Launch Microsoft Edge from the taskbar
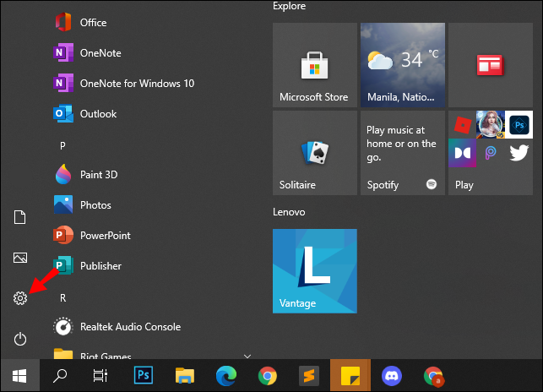This screenshot has height=392, width=543. point(226,375)
